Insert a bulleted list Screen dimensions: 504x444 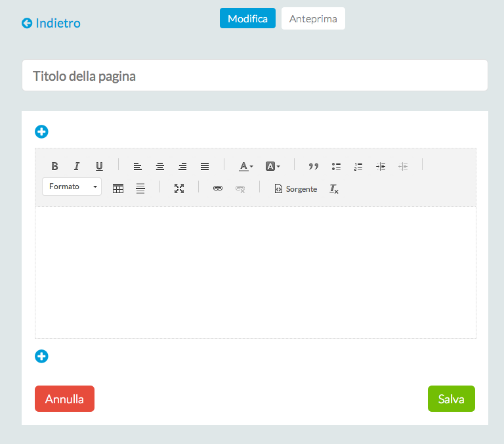(336, 166)
